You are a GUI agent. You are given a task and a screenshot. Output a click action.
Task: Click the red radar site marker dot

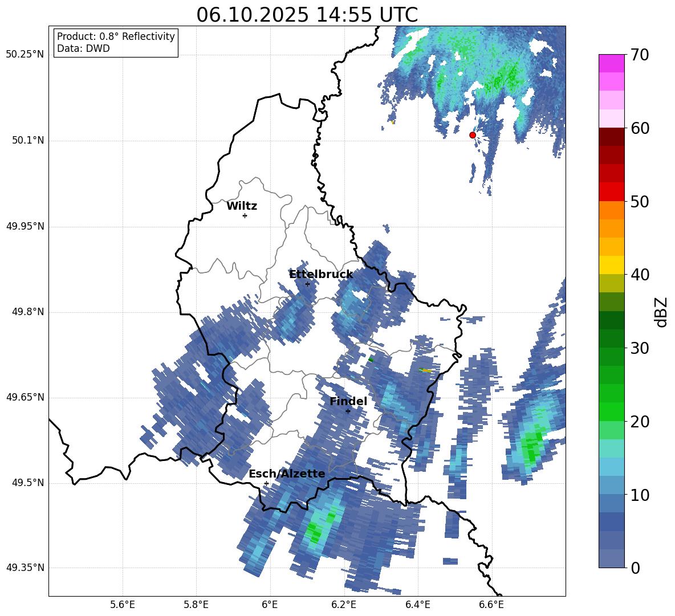pyautogui.click(x=472, y=135)
